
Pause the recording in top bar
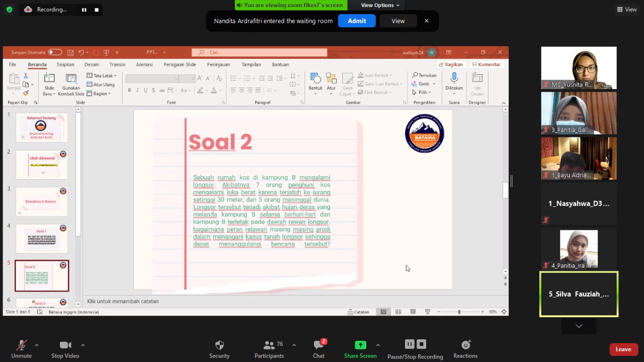click(84, 10)
